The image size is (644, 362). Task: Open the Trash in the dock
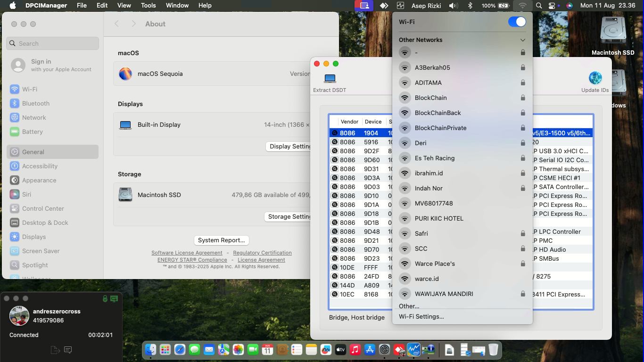pyautogui.click(x=493, y=350)
